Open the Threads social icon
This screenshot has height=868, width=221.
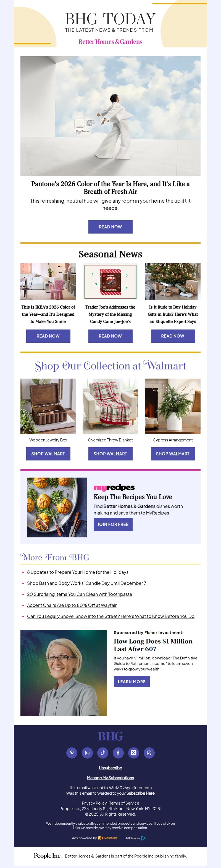(149, 753)
